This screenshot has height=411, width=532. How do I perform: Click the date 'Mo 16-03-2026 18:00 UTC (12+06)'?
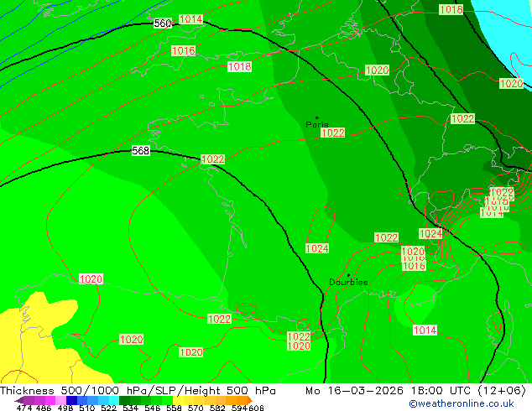(x=415, y=391)
